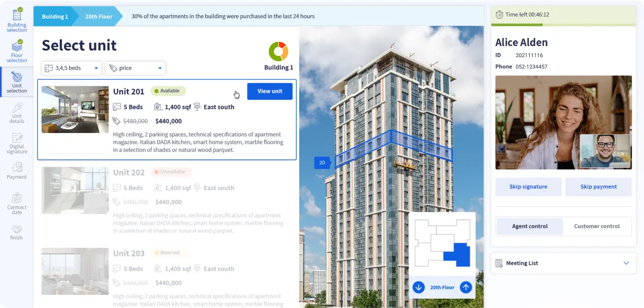Image resolution: width=644 pixels, height=308 pixels.
Task: Open Digital signature step in sidebar
Action: [x=17, y=143]
